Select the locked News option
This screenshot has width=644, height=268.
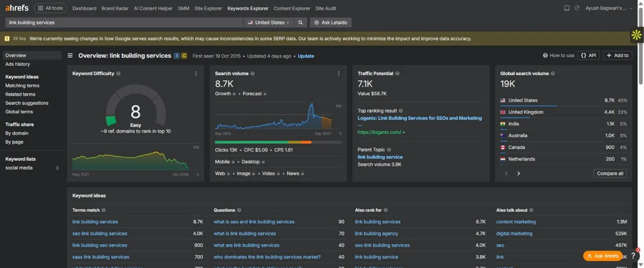coord(295,174)
